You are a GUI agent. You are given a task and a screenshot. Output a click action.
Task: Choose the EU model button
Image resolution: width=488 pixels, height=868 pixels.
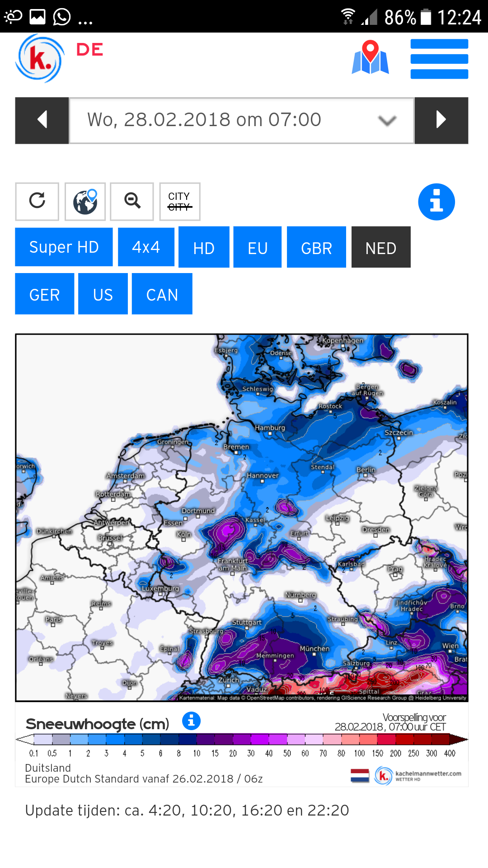click(258, 248)
